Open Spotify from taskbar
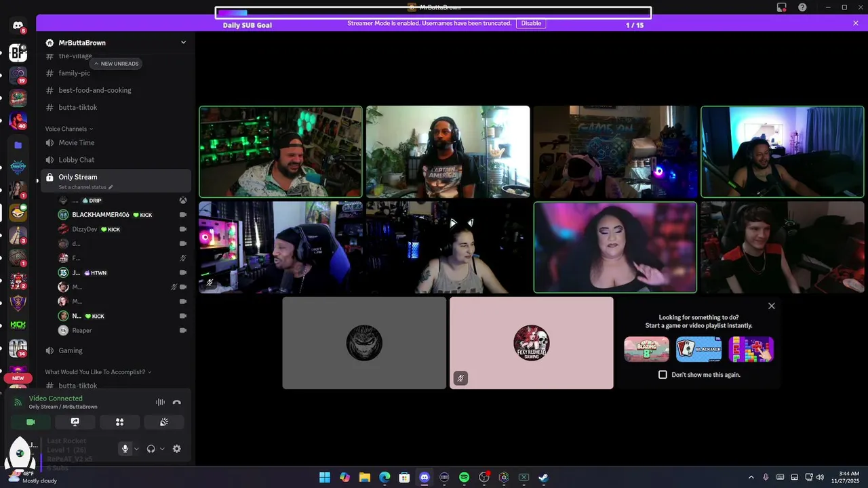Viewport: 868px width, 488px height. coord(465,477)
